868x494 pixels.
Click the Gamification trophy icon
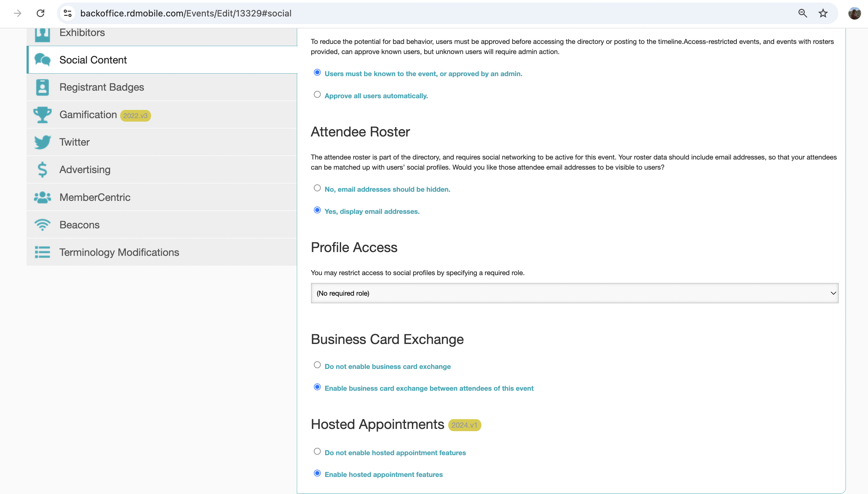pos(42,115)
